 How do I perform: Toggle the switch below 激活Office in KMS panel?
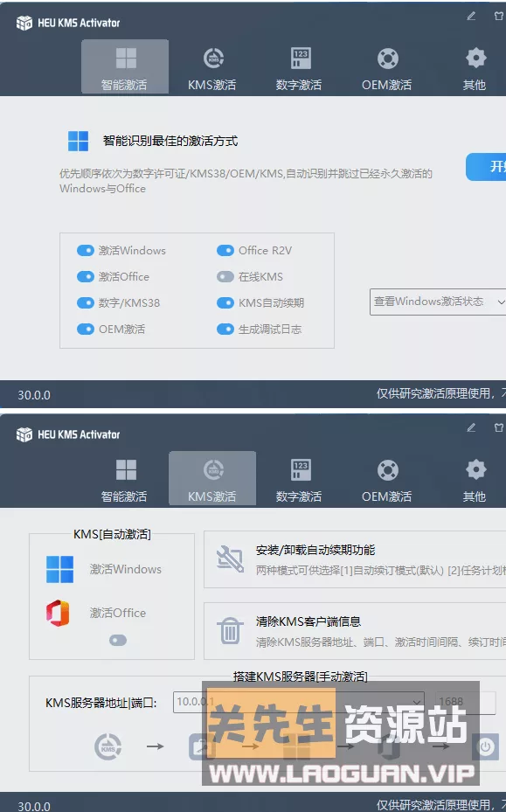click(x=118, y=641)
